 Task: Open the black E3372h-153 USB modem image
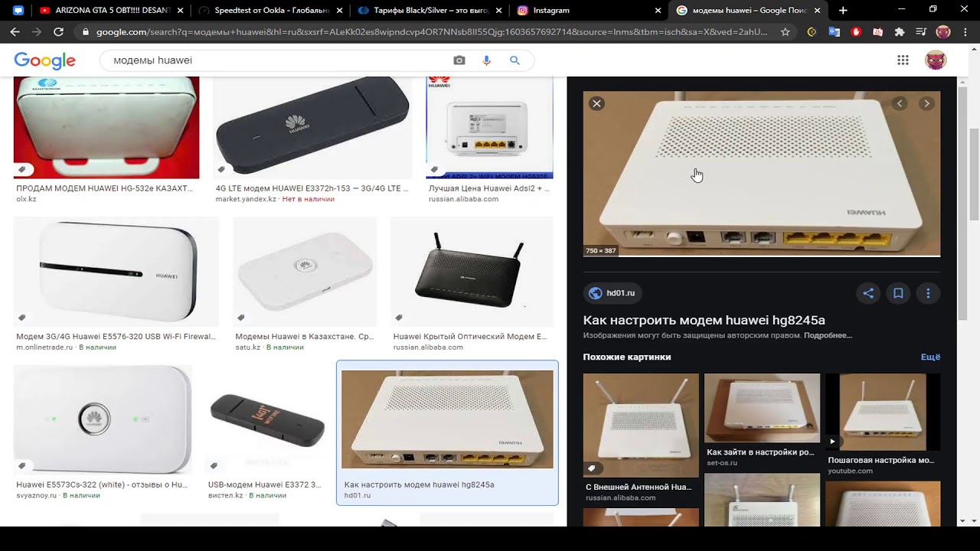coord(312,128)
